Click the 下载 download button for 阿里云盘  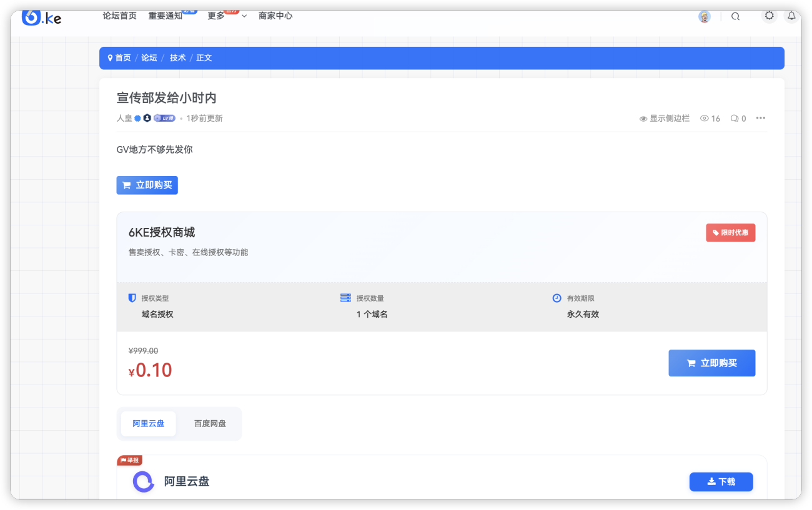(x=721, y=481)
